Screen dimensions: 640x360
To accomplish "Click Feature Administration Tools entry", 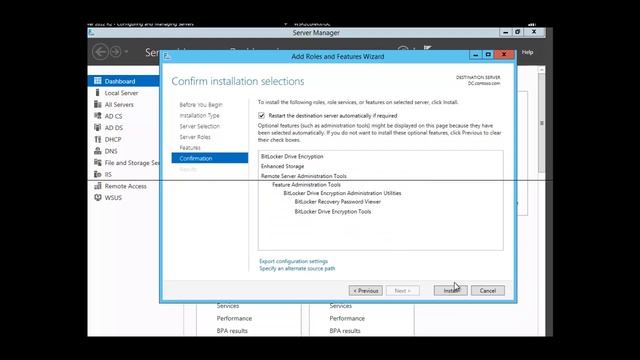I will pos(306,184).
